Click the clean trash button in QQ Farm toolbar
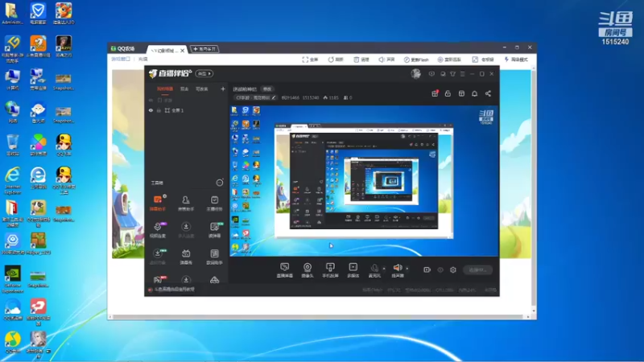 [361, 60]
